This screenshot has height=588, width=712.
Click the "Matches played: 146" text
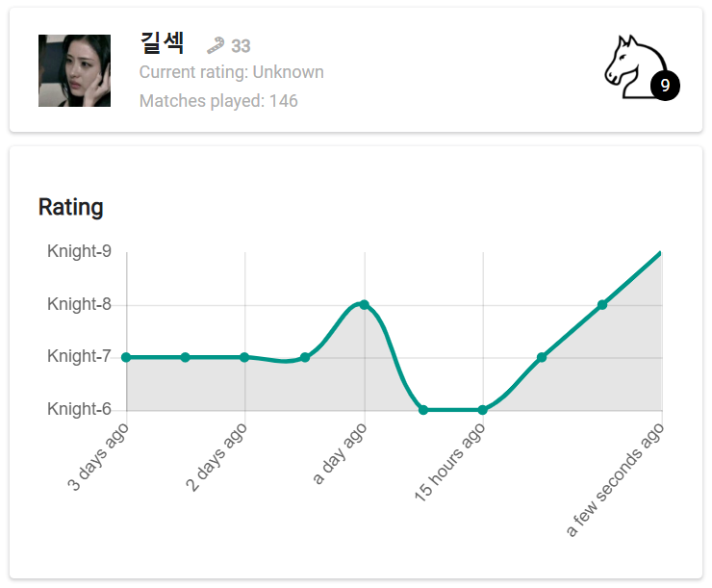point(218,101)
